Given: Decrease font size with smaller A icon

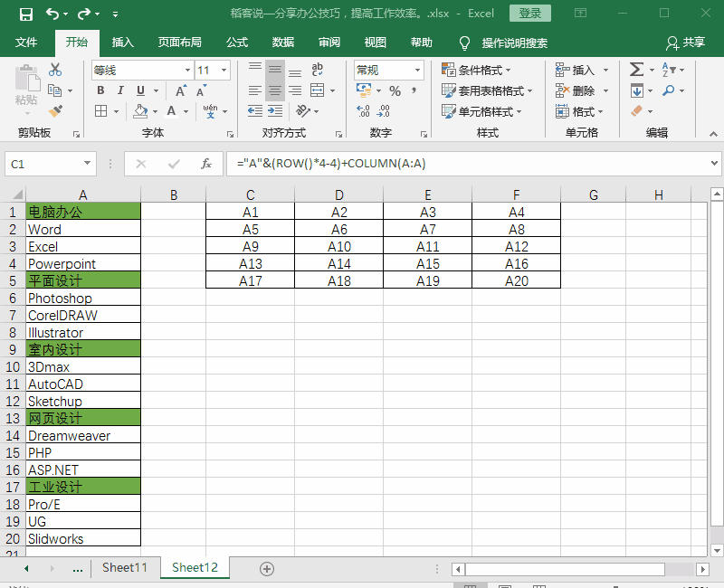Looking at the screenshot, I should coord(201,90).
